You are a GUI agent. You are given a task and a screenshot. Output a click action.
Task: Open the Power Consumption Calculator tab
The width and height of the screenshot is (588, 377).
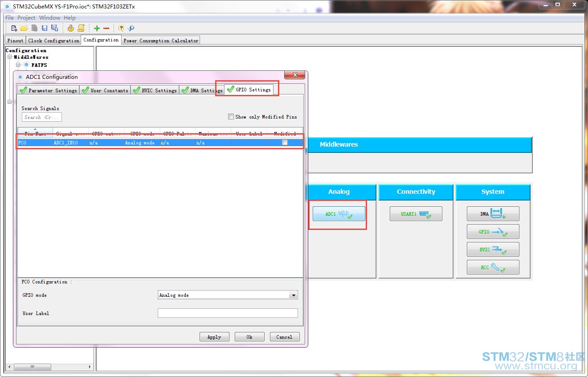click(x=161, y=41)
